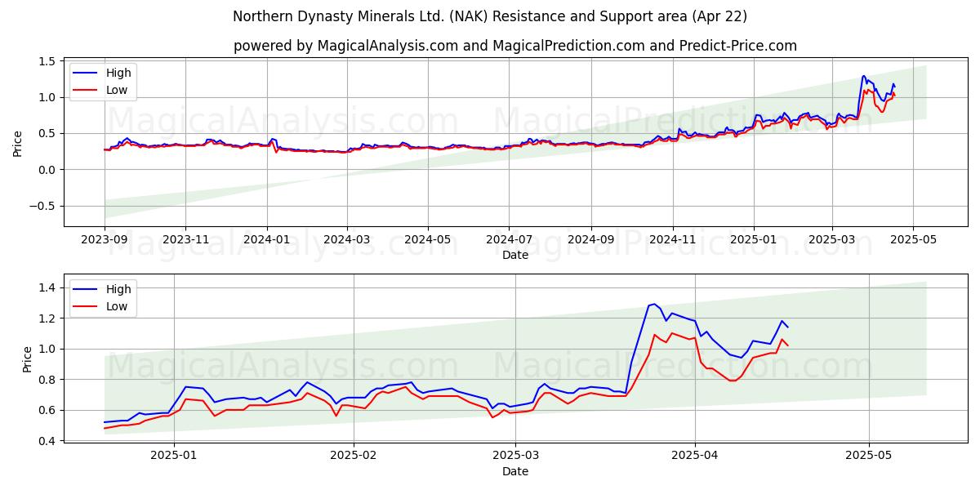This screenshot has height=490, width=980.
Task: Click the Price y-axis label of top chart
Action: pyautogui.click(x=18, y=142)
